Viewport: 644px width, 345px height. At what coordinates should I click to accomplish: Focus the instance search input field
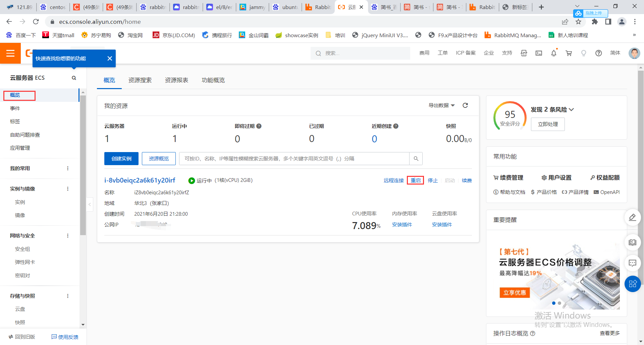294,159
